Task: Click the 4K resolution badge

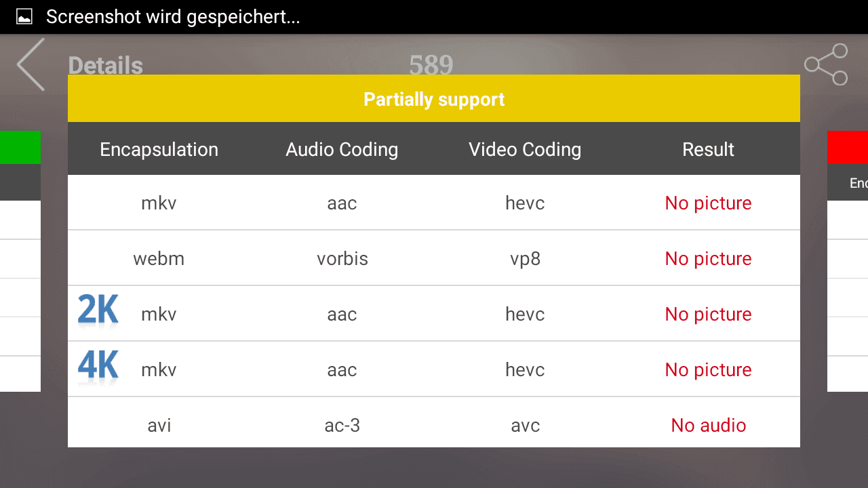Action: tap(98, 367)
